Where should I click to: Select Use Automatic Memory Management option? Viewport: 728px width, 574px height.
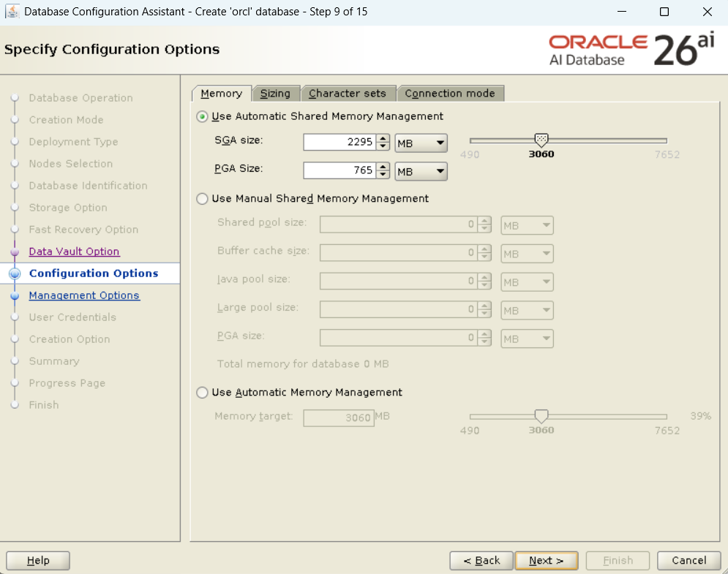pyautogui.click(x=203, y=393)
